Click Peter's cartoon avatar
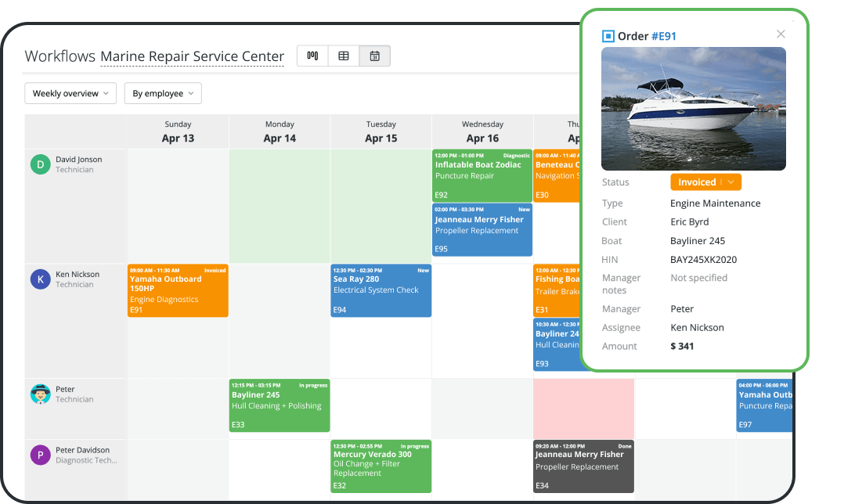 40,394
